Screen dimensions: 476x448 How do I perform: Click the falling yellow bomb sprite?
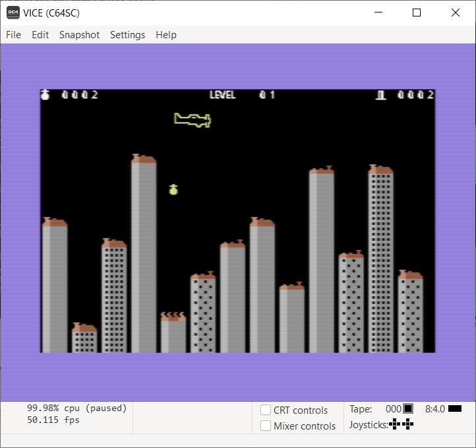173,189
